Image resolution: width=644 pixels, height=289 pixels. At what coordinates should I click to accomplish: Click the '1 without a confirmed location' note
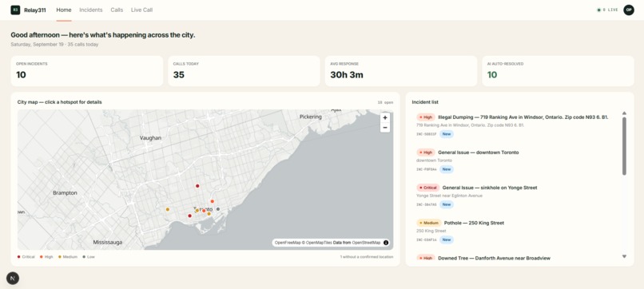click(367, 257)
